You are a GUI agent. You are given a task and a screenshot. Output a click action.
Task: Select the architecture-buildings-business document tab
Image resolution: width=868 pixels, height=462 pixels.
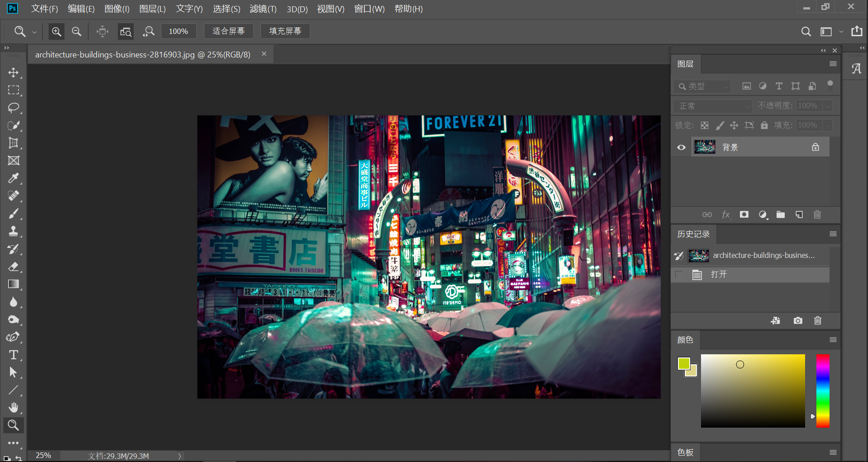point(143,55)
